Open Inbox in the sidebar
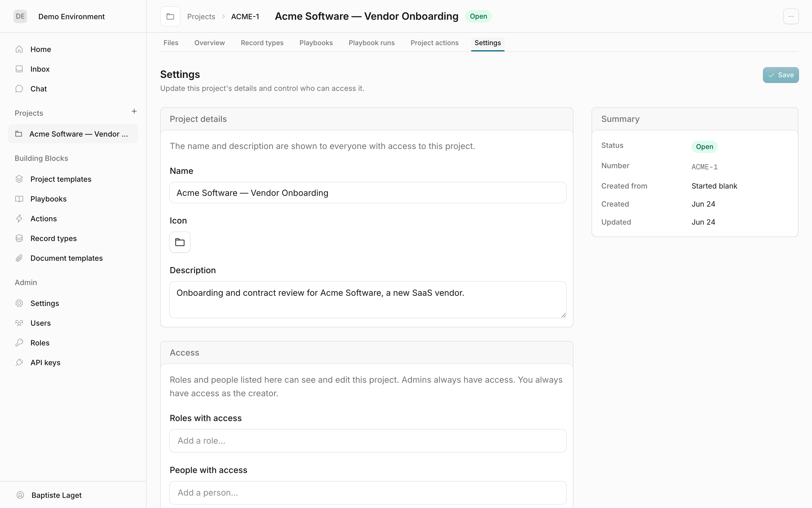This screenshot has width=812, height=508. 73,69
